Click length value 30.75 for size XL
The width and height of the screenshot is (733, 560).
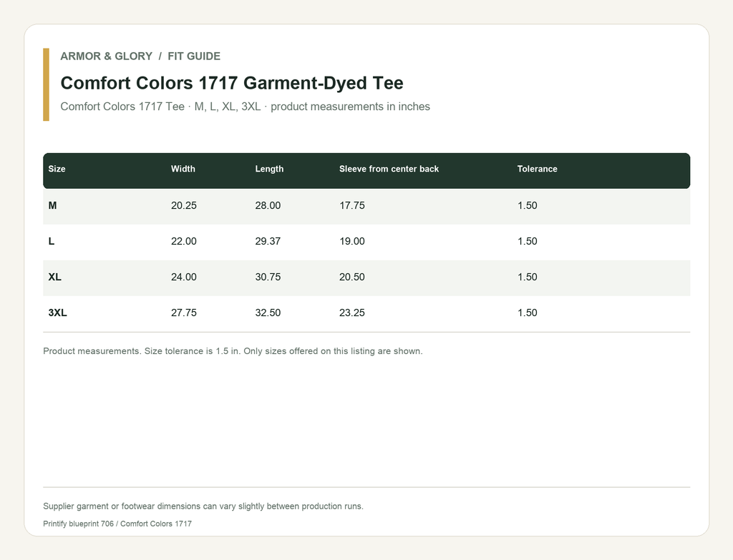268,277
